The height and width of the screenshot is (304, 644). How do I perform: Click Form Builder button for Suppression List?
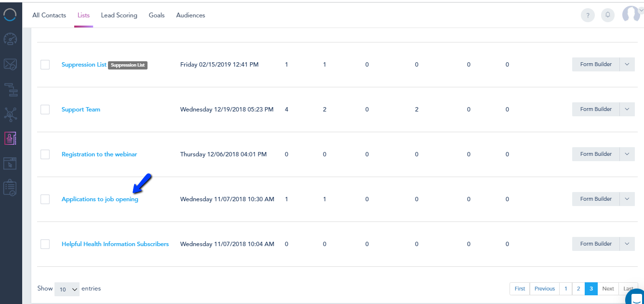(596, 64)
